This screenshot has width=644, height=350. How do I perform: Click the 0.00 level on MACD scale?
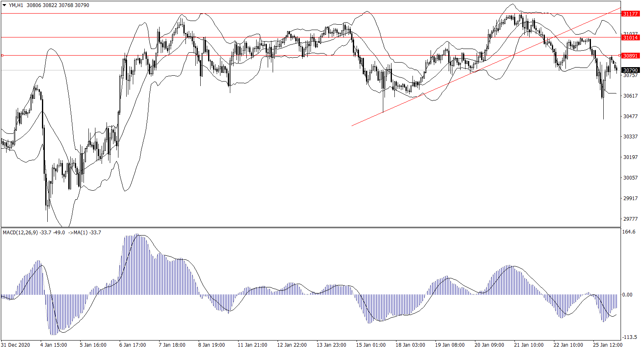pyautogui.click(x=628, y=295)
